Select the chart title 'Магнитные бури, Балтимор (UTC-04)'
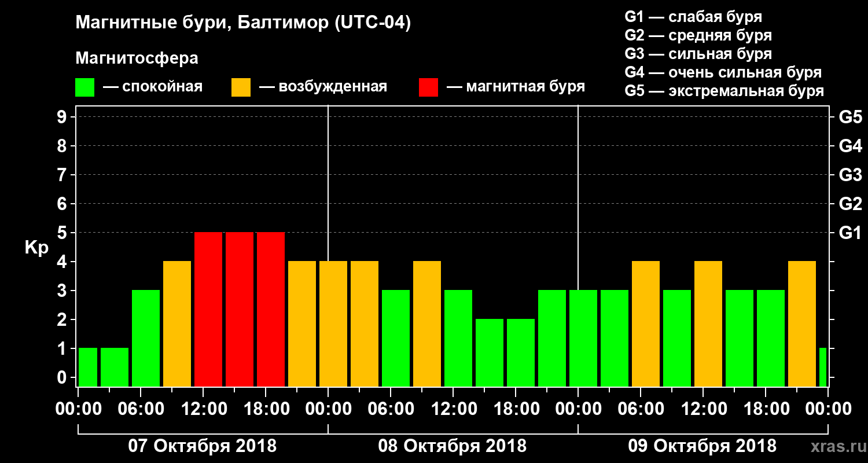This screenshot has width=868, height=463. [x=243, y=23]
